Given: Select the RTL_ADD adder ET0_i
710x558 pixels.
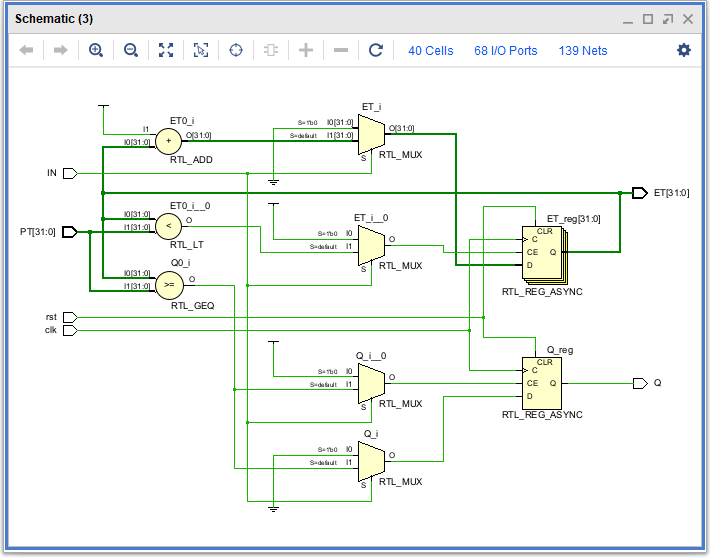Looking at the screenshot, I should click(x=168, y=141).
